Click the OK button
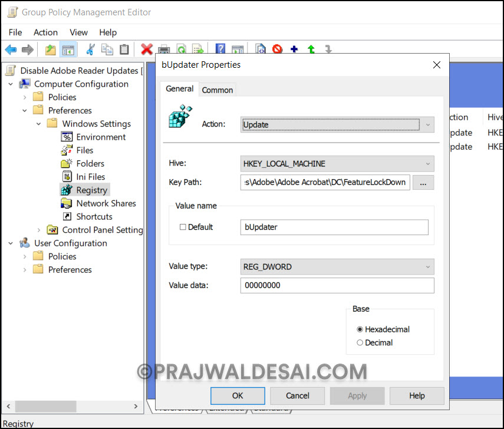 pos(238,395)
